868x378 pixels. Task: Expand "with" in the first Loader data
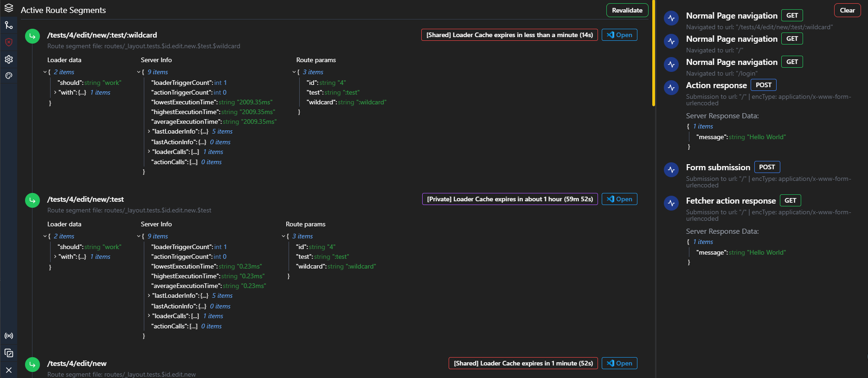[x=55, y=93]
